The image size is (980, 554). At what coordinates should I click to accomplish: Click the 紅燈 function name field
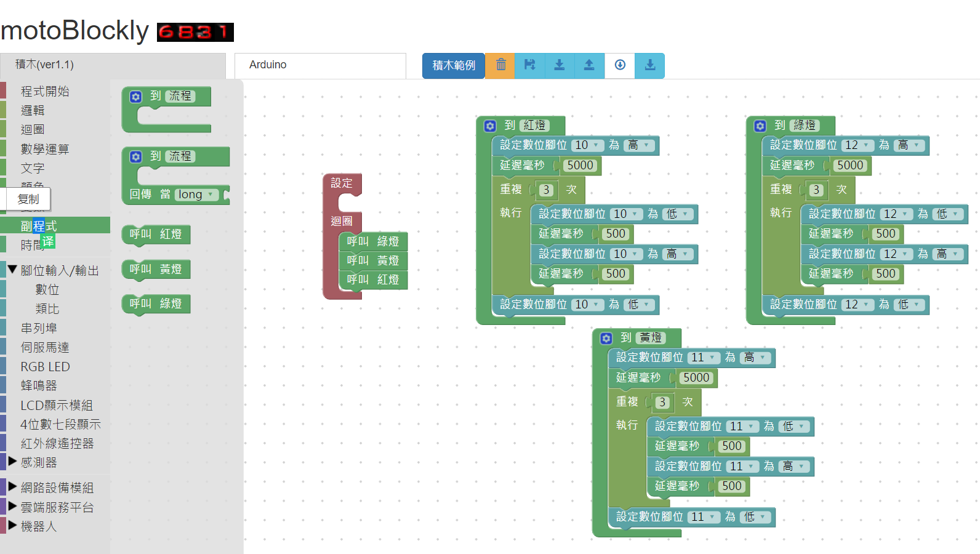(x=534, y=126)
